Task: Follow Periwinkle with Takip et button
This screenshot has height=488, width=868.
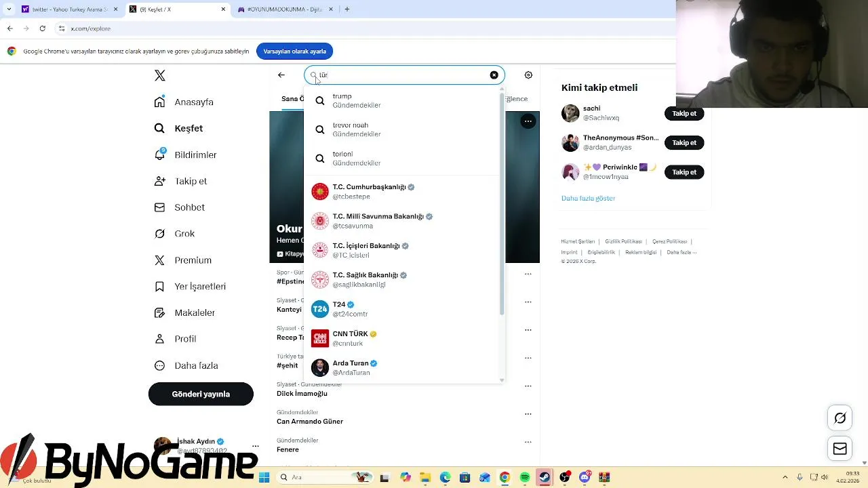Action: [684, 172]
